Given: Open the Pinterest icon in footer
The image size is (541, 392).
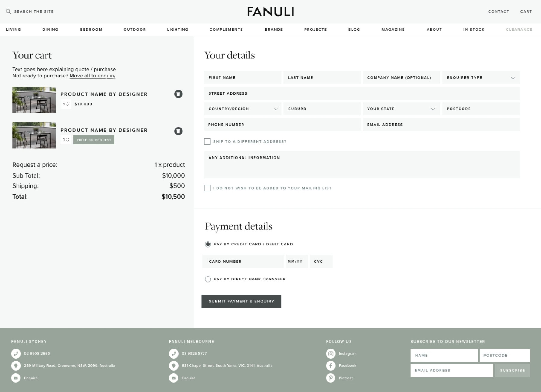Looking at the screenshot, I should [x=331, y=378].
